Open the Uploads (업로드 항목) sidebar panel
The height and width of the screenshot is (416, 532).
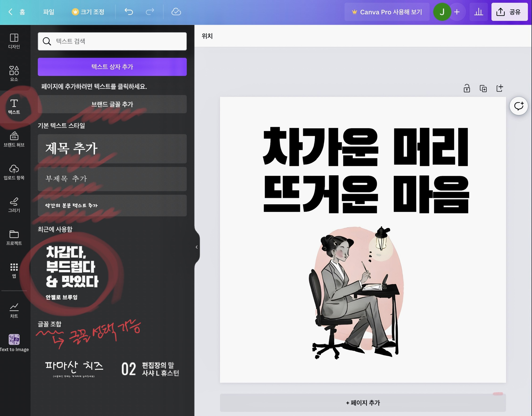pos(14,172)
